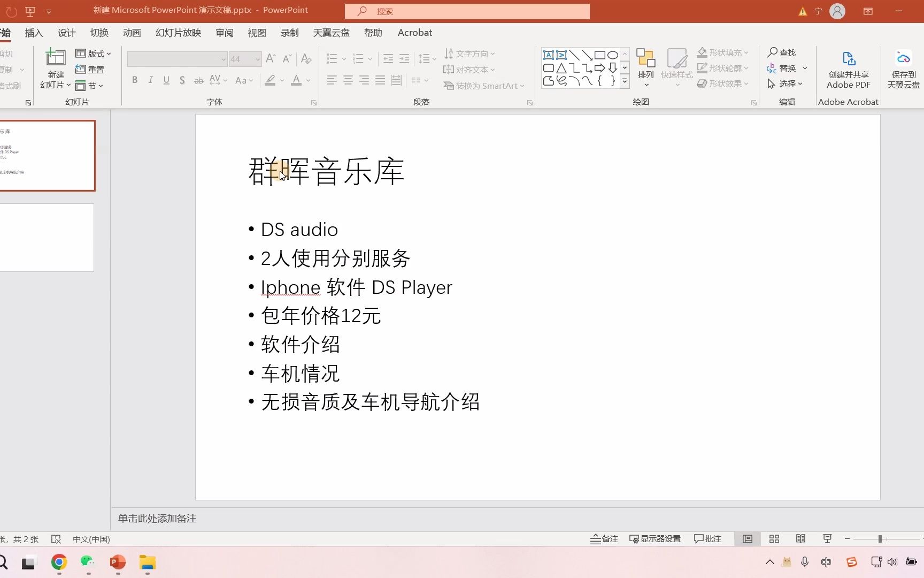Align text left

[x=332, y=80]
